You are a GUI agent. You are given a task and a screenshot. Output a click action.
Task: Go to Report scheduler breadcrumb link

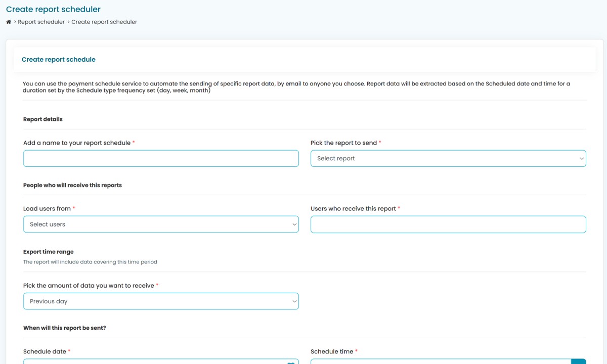click(x=41, y=22)
